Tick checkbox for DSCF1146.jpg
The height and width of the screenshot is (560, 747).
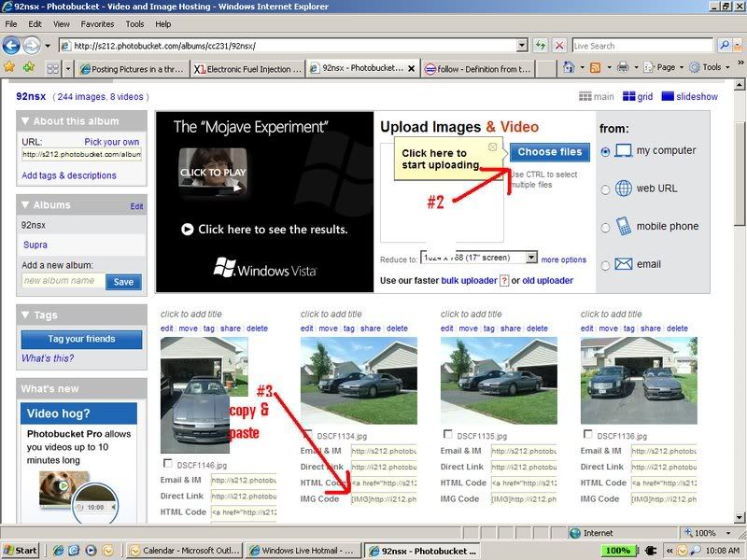[x=167, y=463]
